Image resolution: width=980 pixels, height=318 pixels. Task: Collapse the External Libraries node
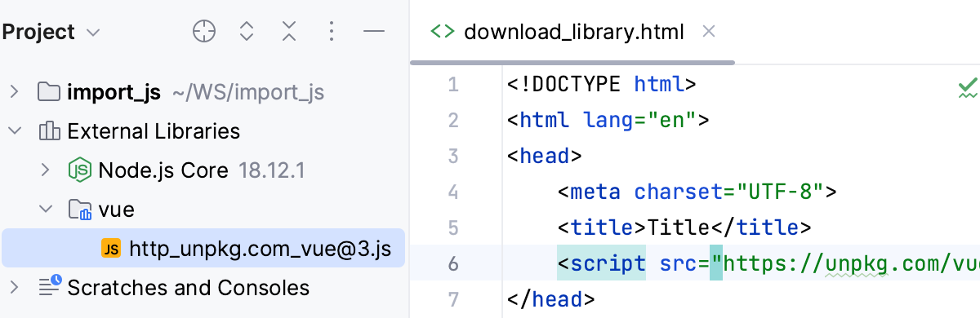(14, 130)
